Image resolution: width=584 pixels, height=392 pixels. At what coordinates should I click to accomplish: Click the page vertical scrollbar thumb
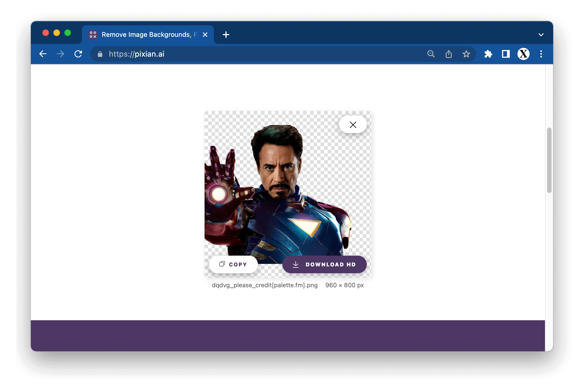549,160
